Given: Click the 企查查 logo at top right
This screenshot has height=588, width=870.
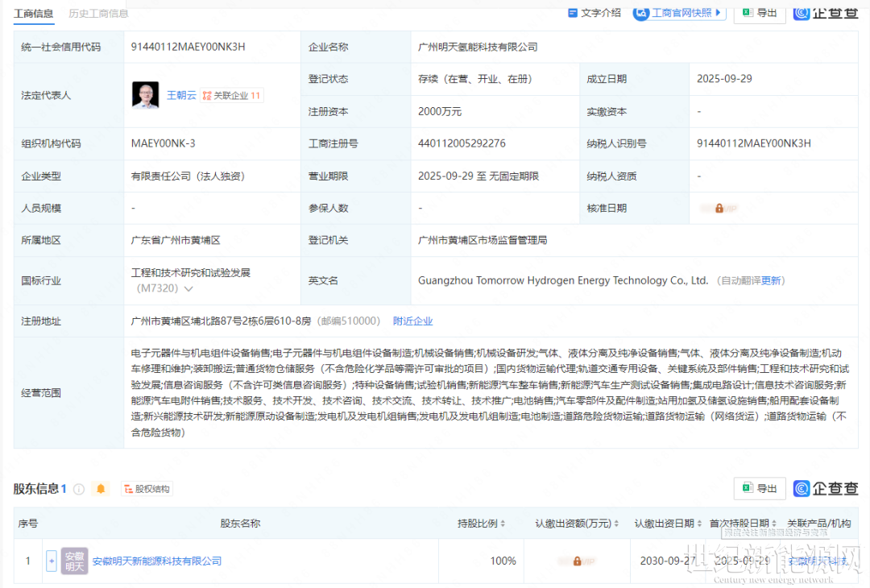Looking at the screenshot, I should pyautogui.click(x=826, y=13).
